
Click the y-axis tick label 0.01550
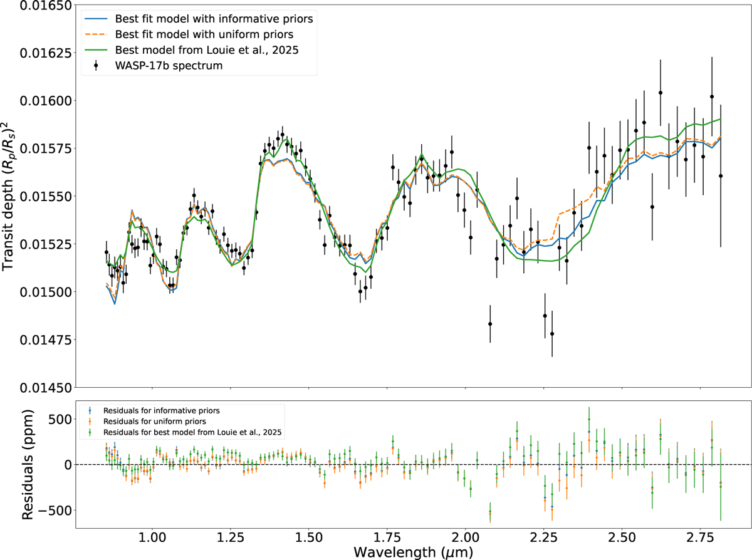click(x=46, y=196)
